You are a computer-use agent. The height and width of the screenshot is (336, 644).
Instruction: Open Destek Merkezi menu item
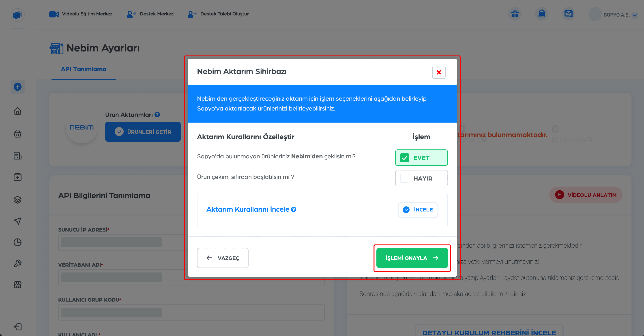point(150,14)
